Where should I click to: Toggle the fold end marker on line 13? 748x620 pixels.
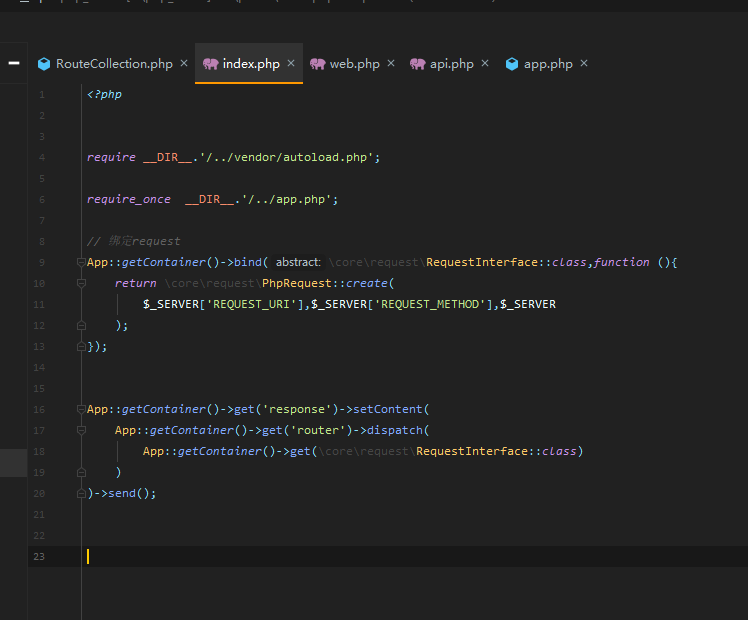(x=81, y=346)
